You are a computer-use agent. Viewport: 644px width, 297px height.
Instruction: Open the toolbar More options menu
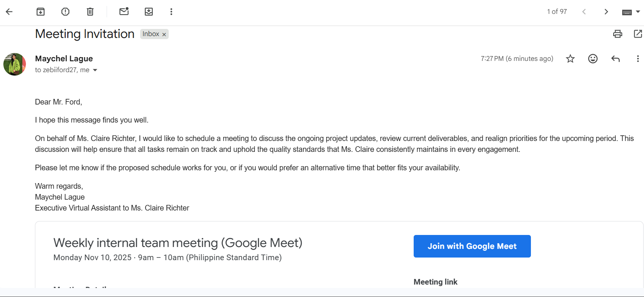(x=171, y=12)
